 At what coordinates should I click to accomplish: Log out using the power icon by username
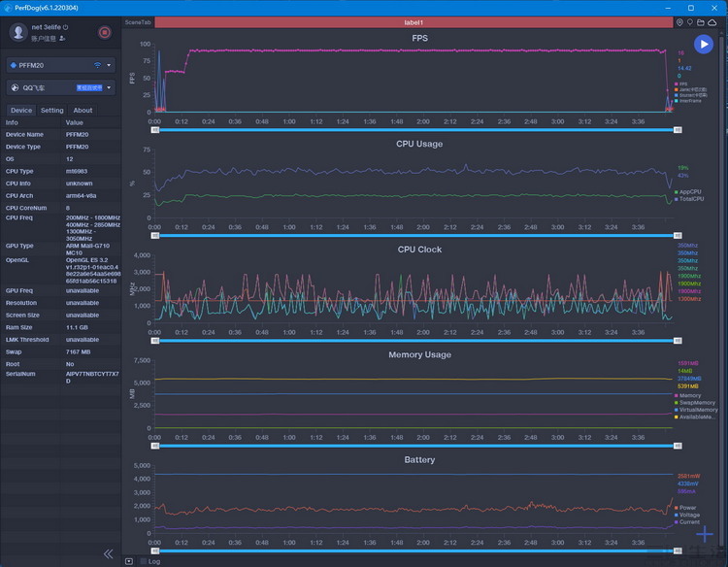(x=65, y=27)
